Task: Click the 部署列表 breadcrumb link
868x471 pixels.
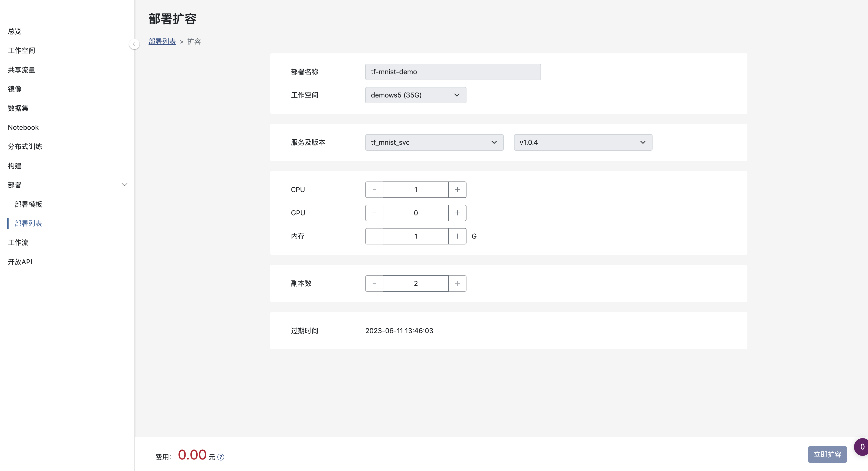Action: (x=162, y=41)
